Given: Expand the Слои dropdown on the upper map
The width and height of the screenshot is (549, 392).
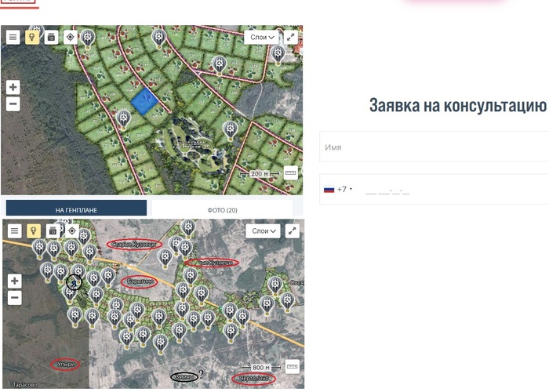Looking at the screenshot, I should (261, 37).
